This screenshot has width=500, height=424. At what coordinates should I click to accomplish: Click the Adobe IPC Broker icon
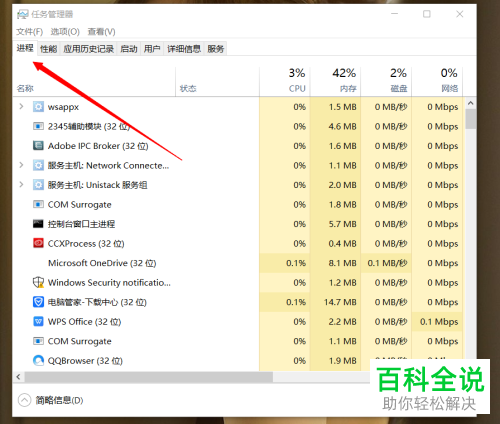(x=38, y=146)
